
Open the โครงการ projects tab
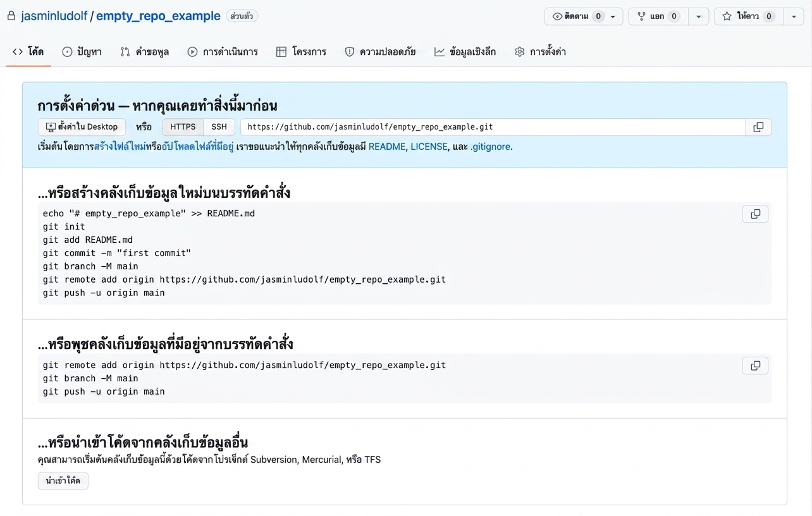(301, 52)
